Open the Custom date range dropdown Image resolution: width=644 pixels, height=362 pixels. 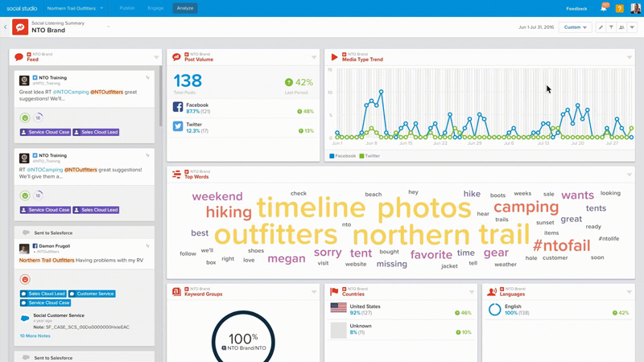(575, 27)
